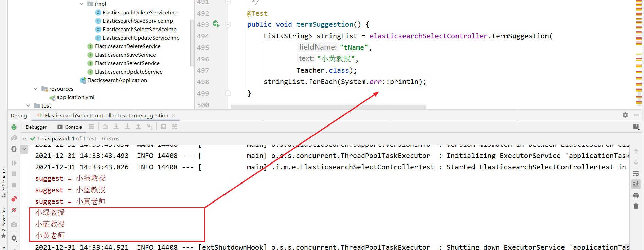Toggle Soft-Wrap in console

636,174
